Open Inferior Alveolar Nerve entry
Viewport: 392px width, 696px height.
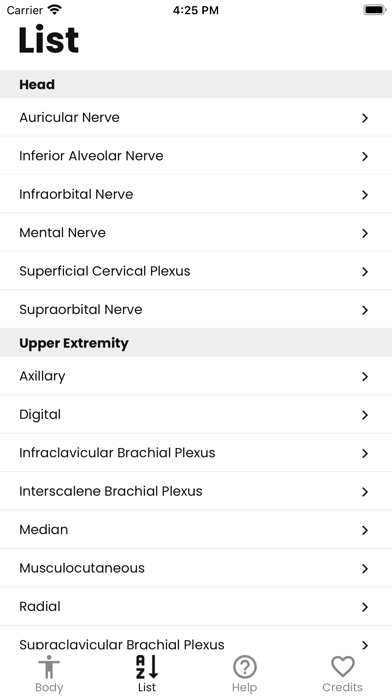coord(196,156)
